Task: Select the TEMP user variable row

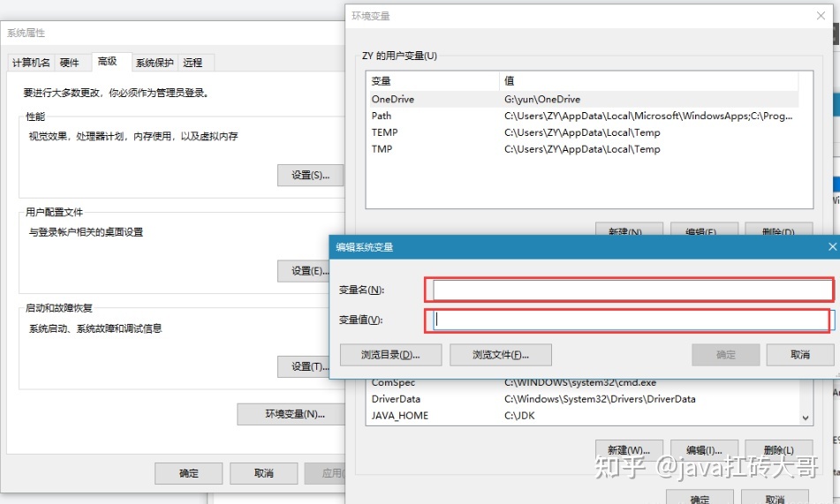Action: pyautogui.click(x=584, y=132)
